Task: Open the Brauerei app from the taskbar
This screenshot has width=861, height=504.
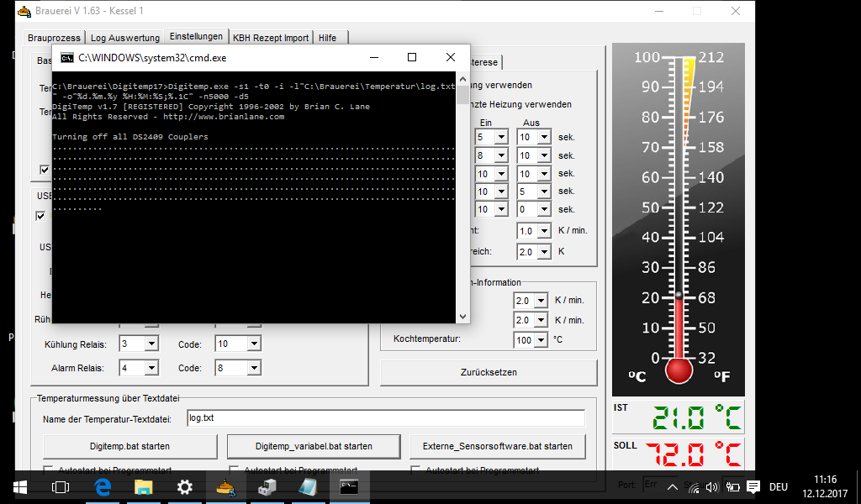Action: point(224,486)
